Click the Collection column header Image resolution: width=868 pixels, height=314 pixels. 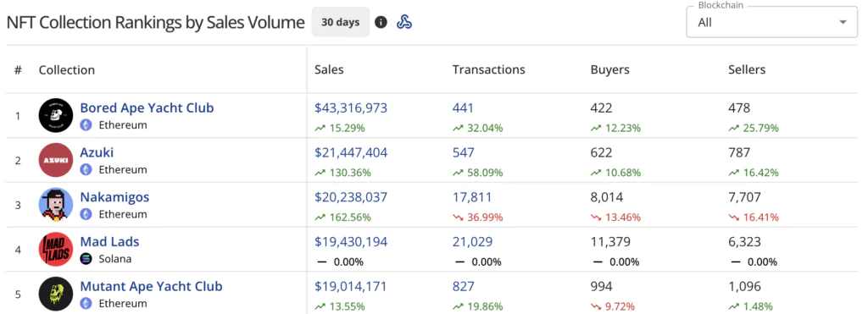66,69
